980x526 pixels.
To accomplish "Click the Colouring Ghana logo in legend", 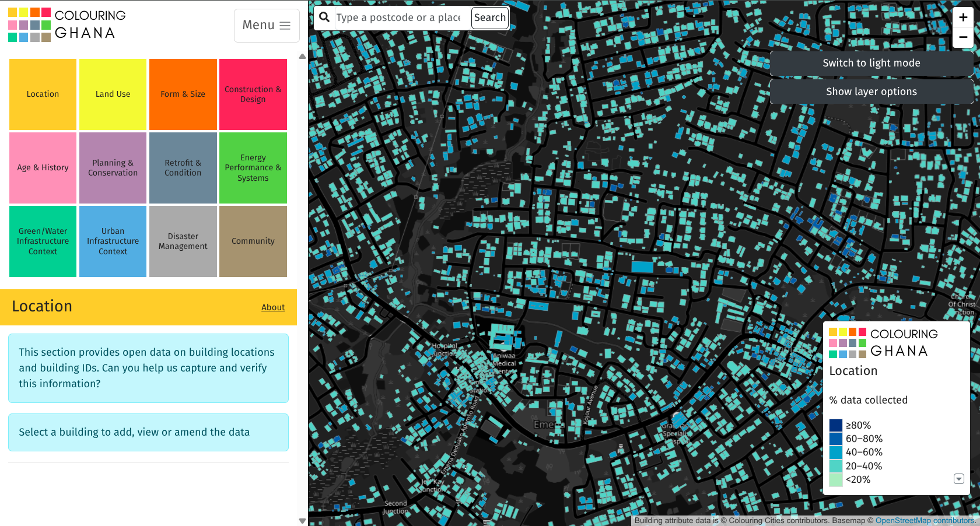I will [884, 342].
